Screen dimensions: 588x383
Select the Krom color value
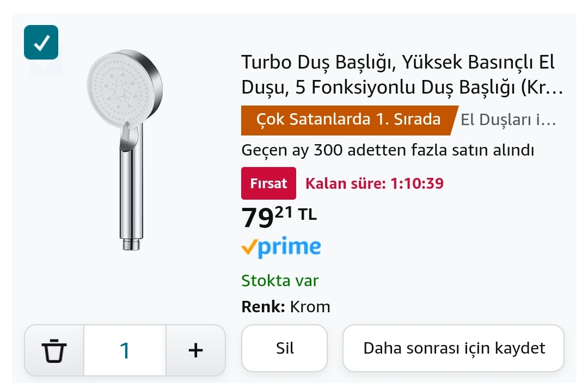(310, 307)
